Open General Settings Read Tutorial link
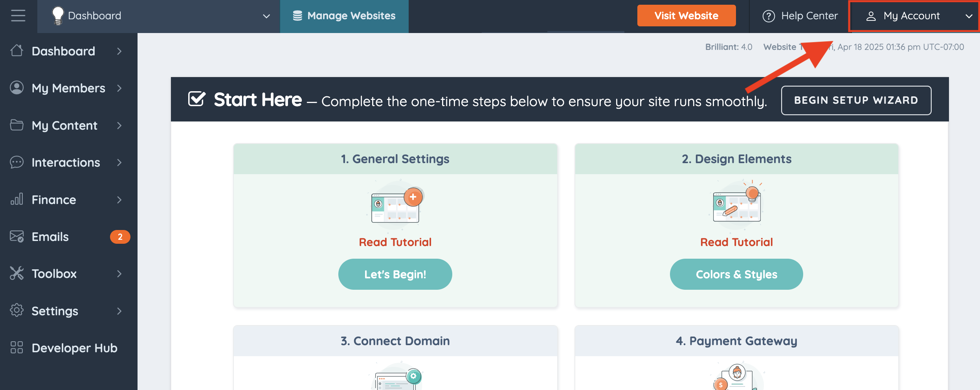The image size is (980, 390). [x=395, y=242]
